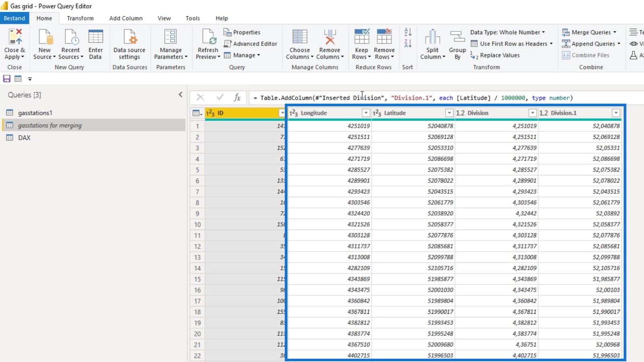Switch to the Home ribbon tab

(x=44, y=18)
